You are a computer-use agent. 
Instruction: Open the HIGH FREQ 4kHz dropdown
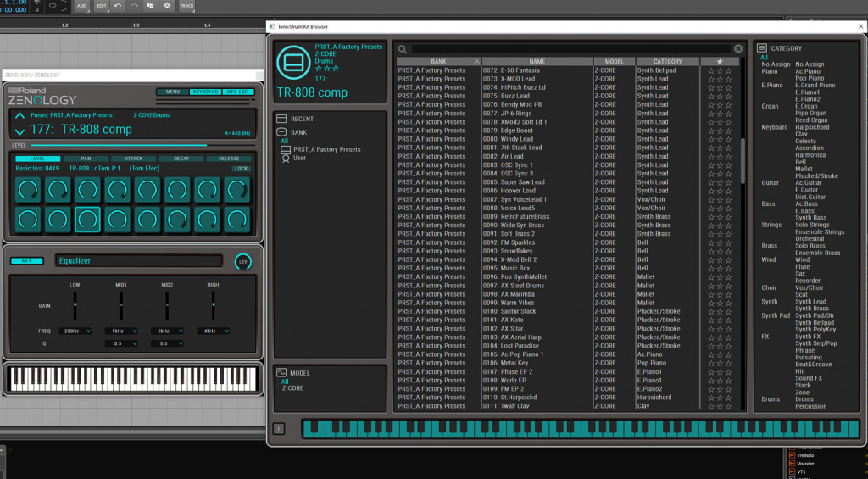(213, 331)
